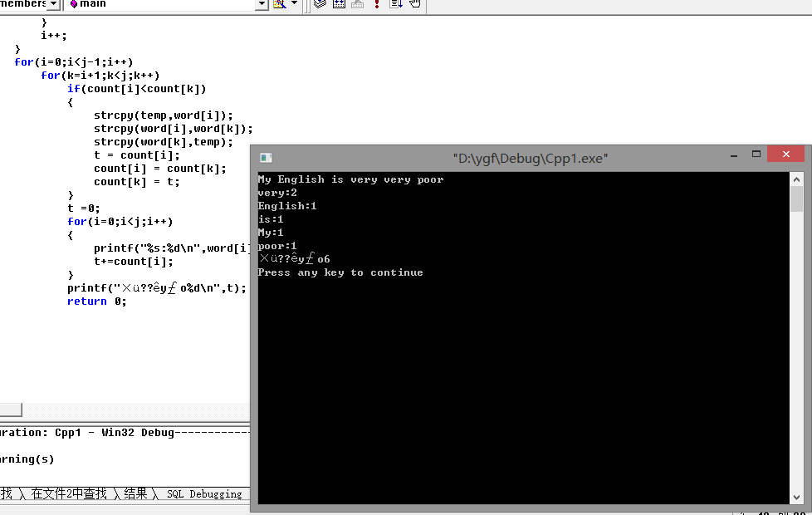Click code line strcpy(word[i],word[k]);
812x515 pixels.
173,129
